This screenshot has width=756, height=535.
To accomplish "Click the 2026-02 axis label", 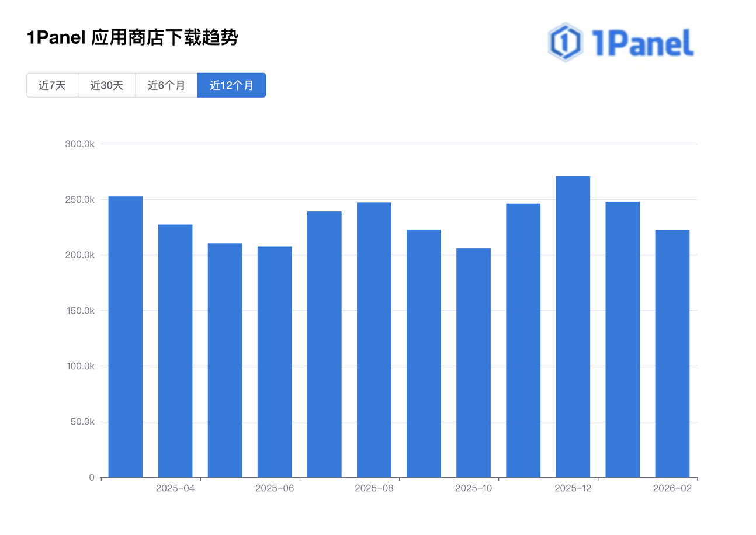I will (x=672, y=488).
